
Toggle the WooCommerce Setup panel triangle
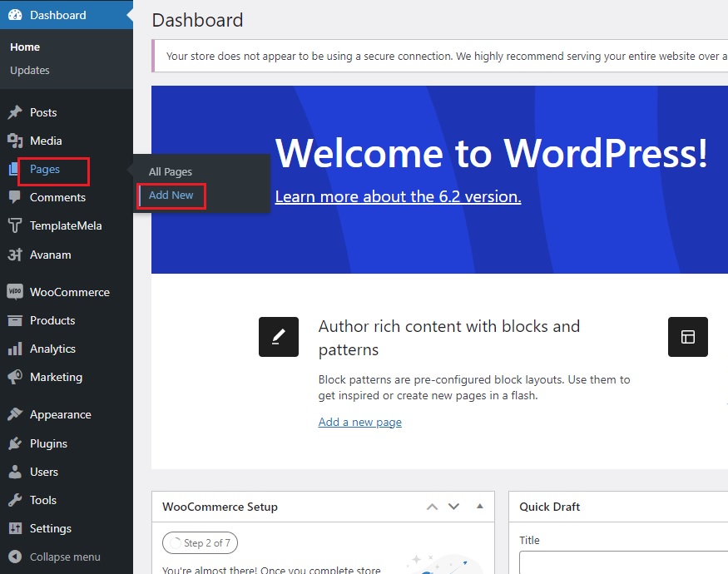coord(480,506)
